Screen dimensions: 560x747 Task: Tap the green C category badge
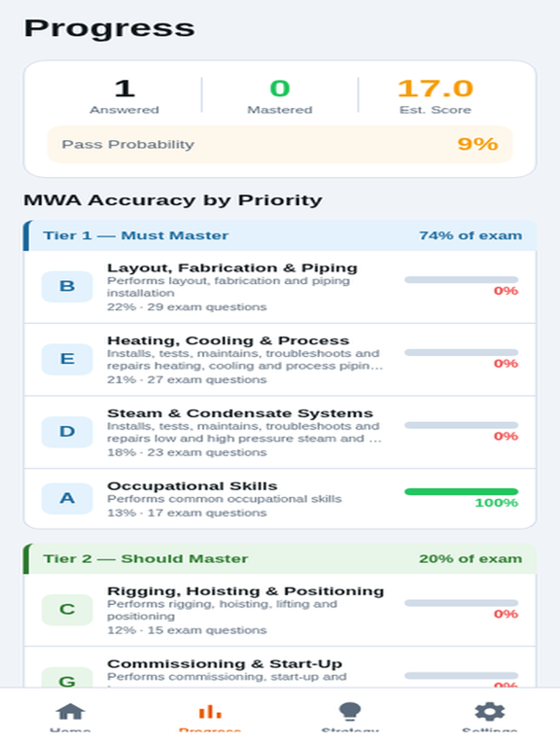[67, 610]
